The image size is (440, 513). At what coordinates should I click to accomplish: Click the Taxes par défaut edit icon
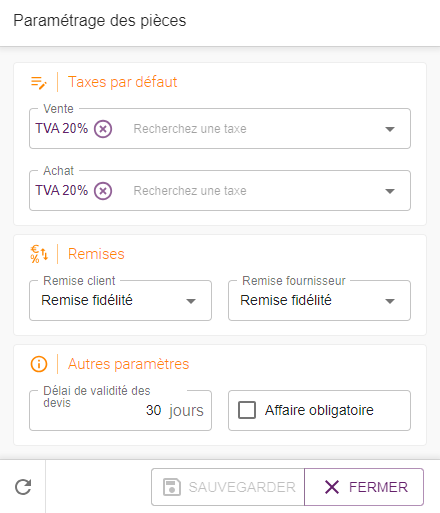tap(39, 83)
